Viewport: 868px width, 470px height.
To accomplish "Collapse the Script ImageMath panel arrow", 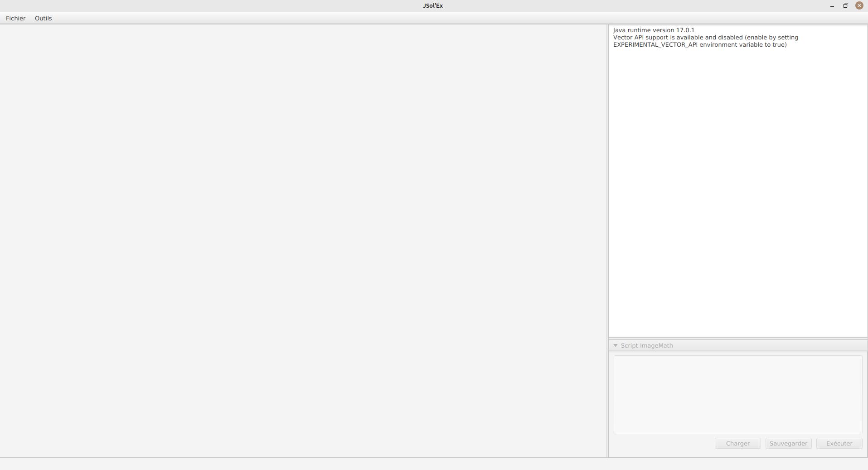I will pos(616,345).
